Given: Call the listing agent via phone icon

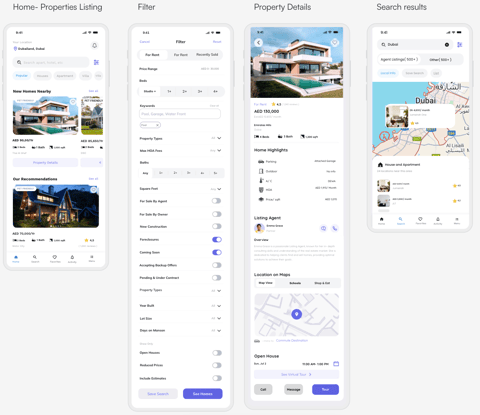Looking at the screenshot, I should pyautogui.click(x=335, y=228).
